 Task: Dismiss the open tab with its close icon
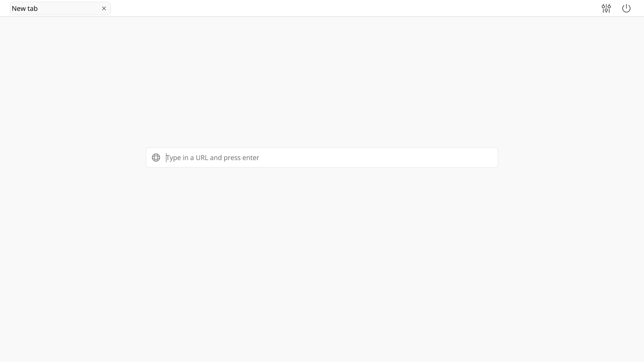104,8
